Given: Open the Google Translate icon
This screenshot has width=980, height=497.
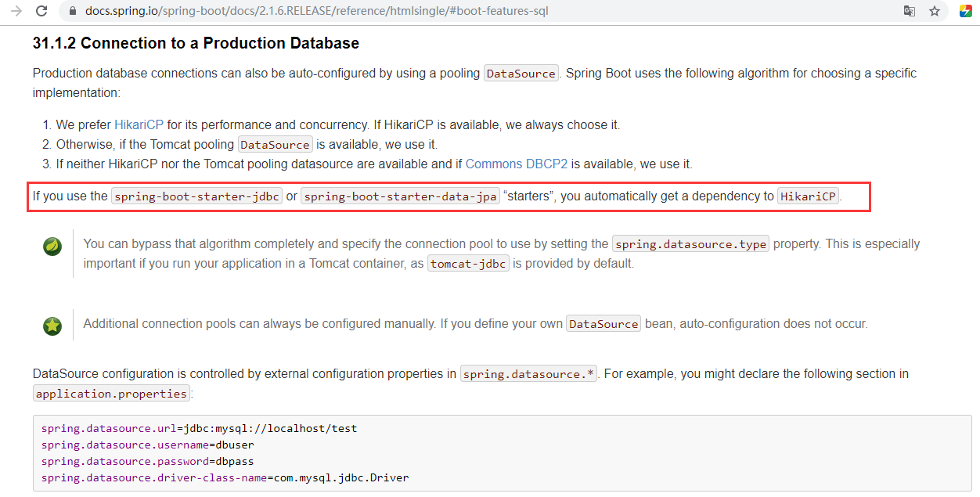Looking at the screenshot, I should pos(909,11).
